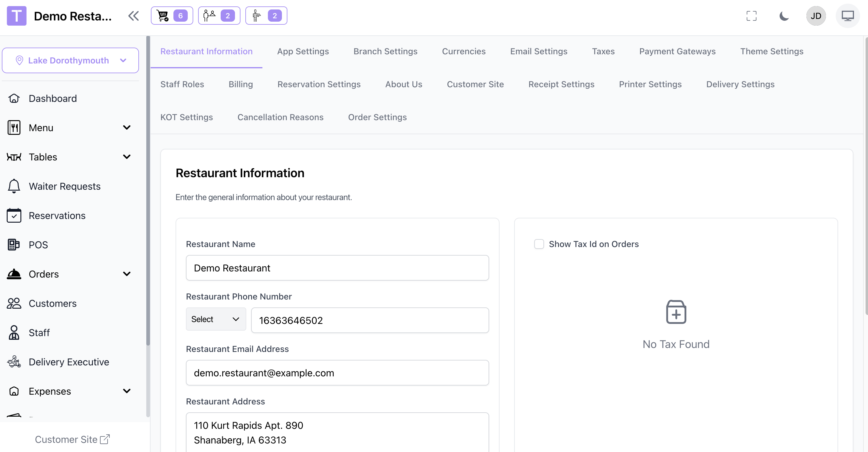Click the No Tax Found icon

tap(676, 312)
